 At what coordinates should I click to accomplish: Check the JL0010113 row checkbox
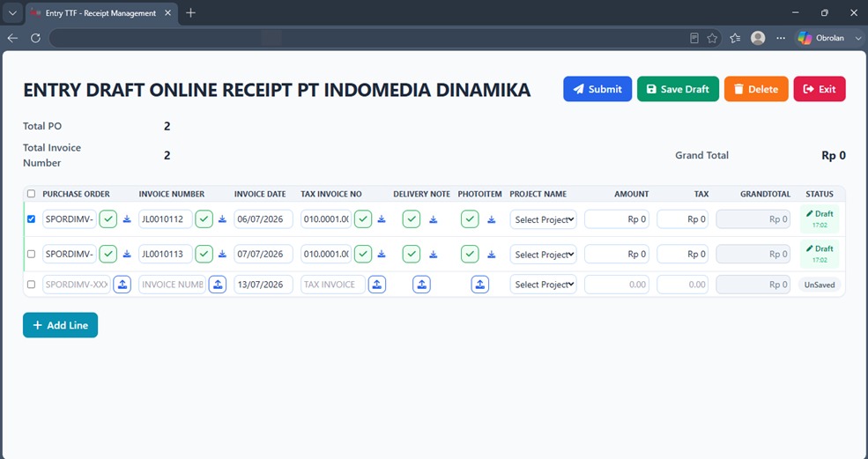click(31, 254)
